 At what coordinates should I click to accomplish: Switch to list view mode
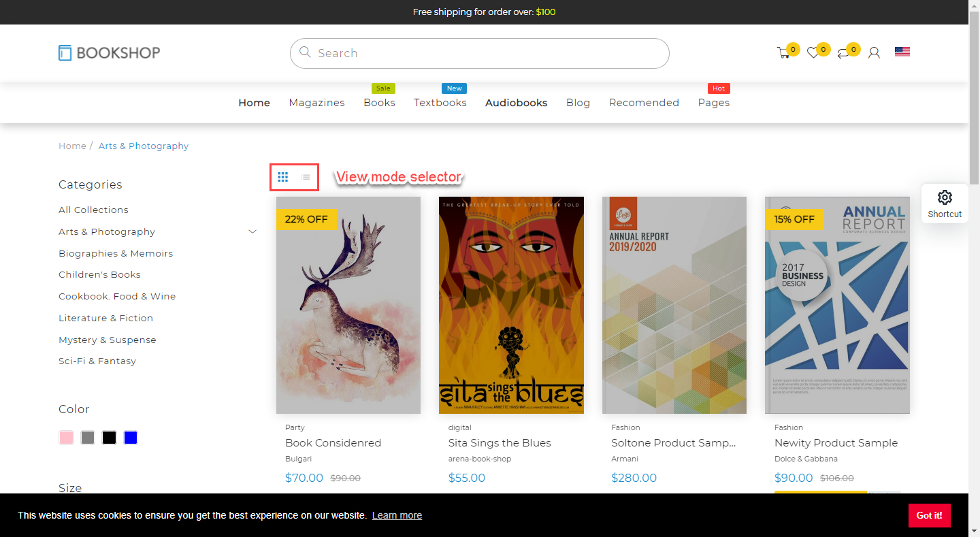[306, 177]
